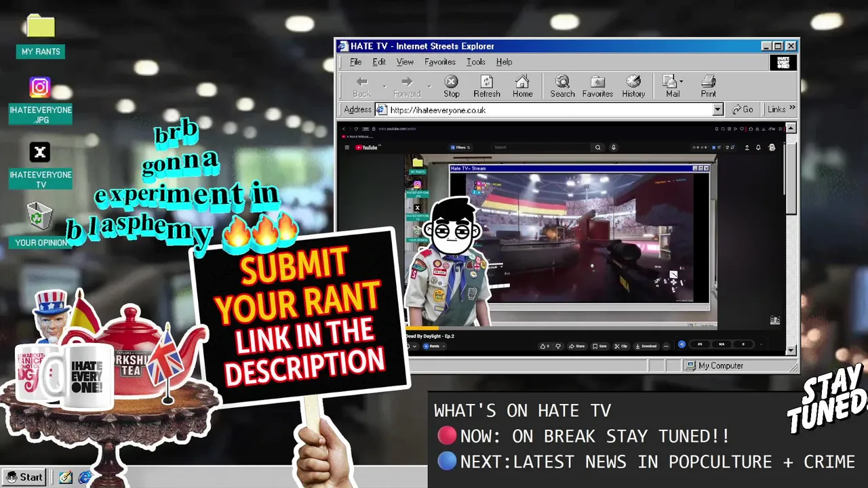Click the Save button under video
This screenshot has height=488, width=868.
(x=599, y=346)
